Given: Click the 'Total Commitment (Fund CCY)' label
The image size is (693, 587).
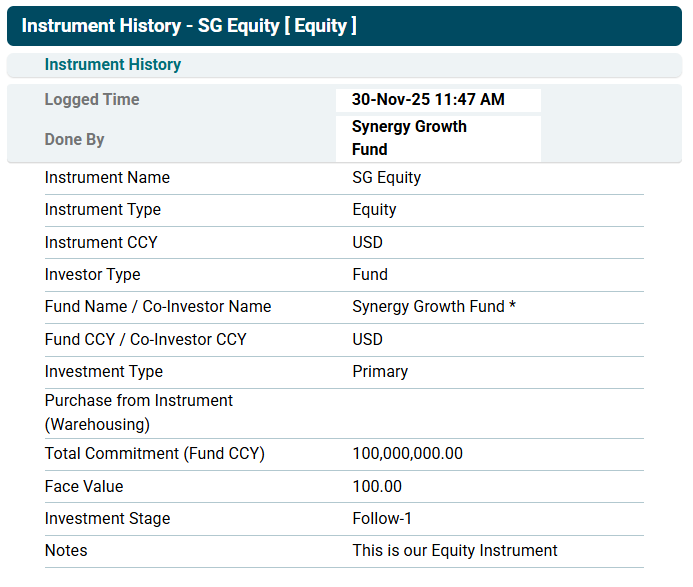Looking at the screenshot, I should click(154, 454).
